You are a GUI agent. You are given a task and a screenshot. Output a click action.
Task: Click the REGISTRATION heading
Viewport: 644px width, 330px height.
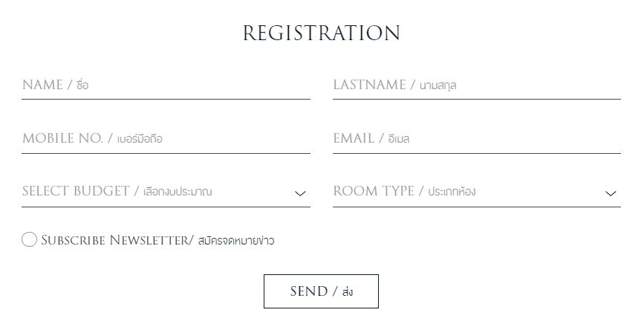tap(322, 33)
